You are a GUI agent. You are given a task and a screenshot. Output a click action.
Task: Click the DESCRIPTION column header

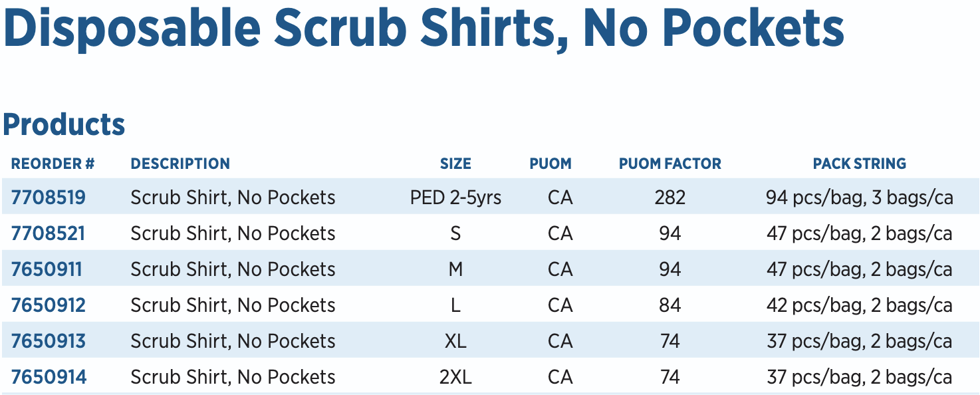[180, 164]
